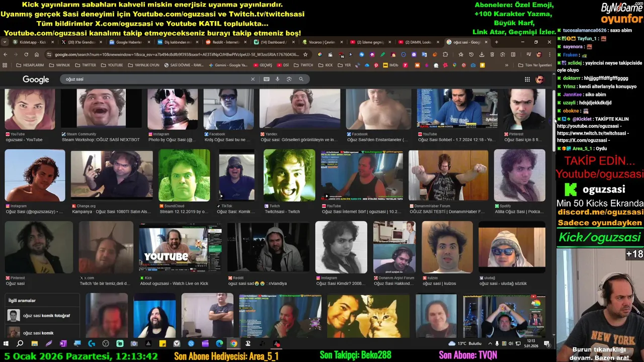Open the Twitchsasi - Twitch image result
644x362 pixels.
[x=289, y=182]
